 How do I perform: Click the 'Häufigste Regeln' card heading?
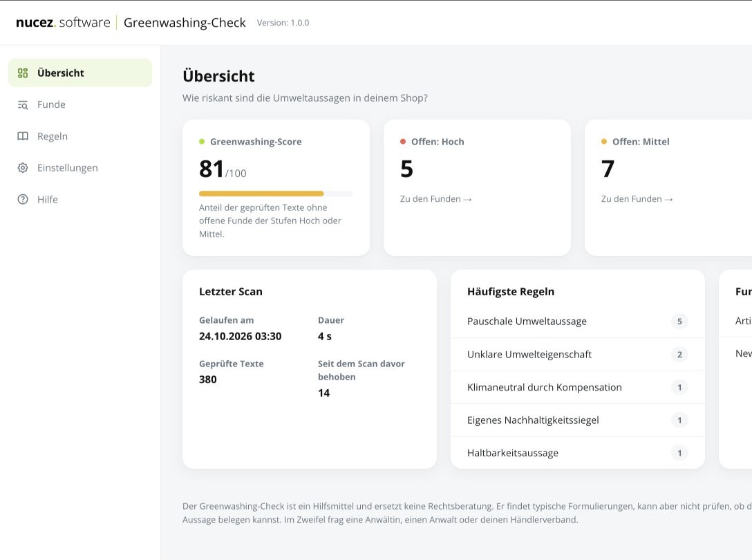point(511,292)
